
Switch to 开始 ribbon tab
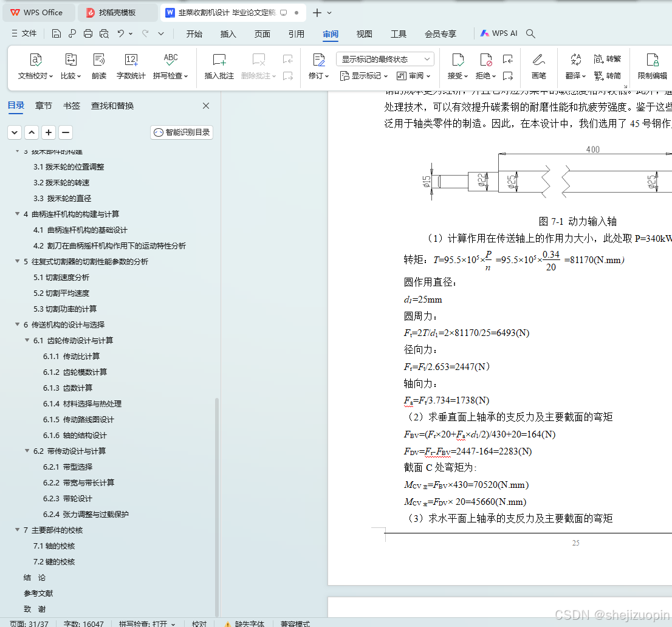(194, 34)
